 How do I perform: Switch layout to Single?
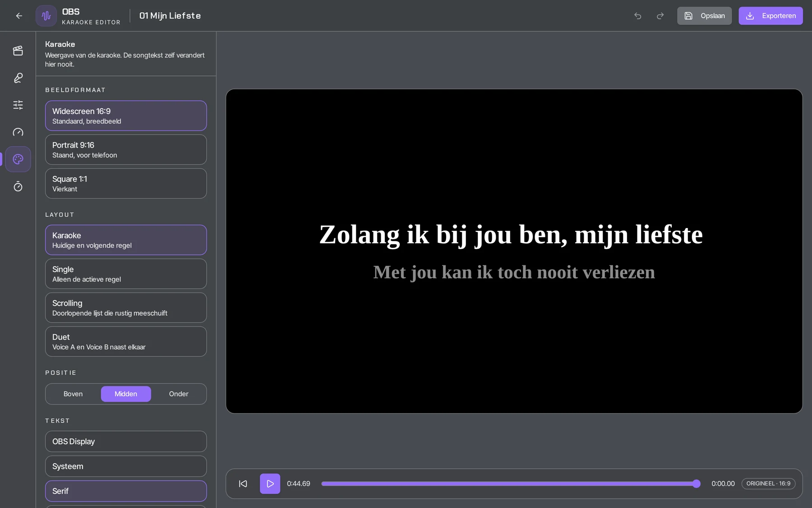[x=126, y=274]
